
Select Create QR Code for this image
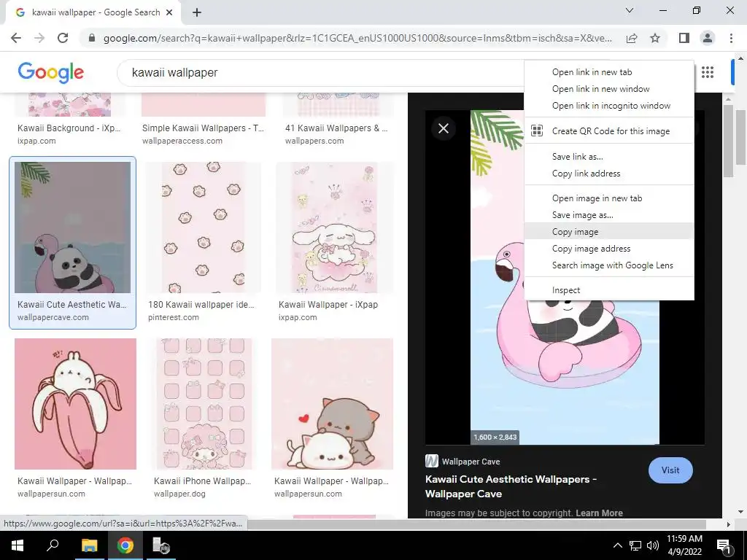pos(609,131)
